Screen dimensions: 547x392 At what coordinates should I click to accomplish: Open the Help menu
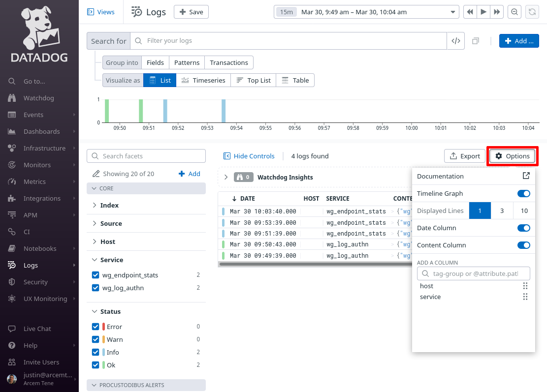coord(31,345)
